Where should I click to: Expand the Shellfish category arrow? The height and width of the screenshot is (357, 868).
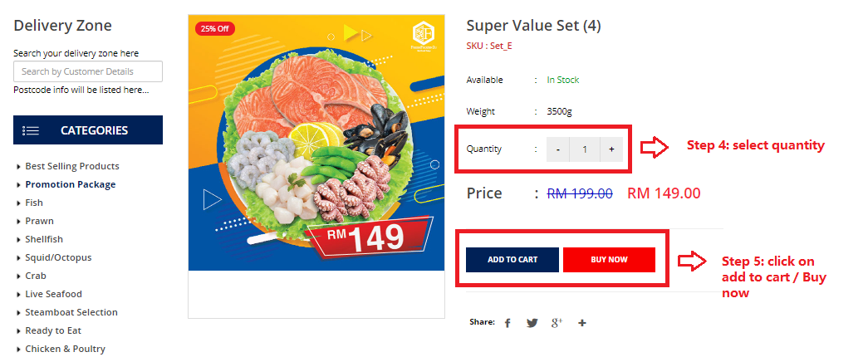pyautogui.click(x=19, y=240)
